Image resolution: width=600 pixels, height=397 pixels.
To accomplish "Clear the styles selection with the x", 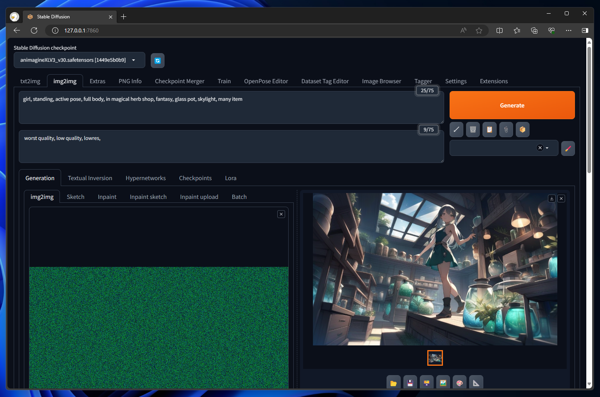I will point(540,148).
